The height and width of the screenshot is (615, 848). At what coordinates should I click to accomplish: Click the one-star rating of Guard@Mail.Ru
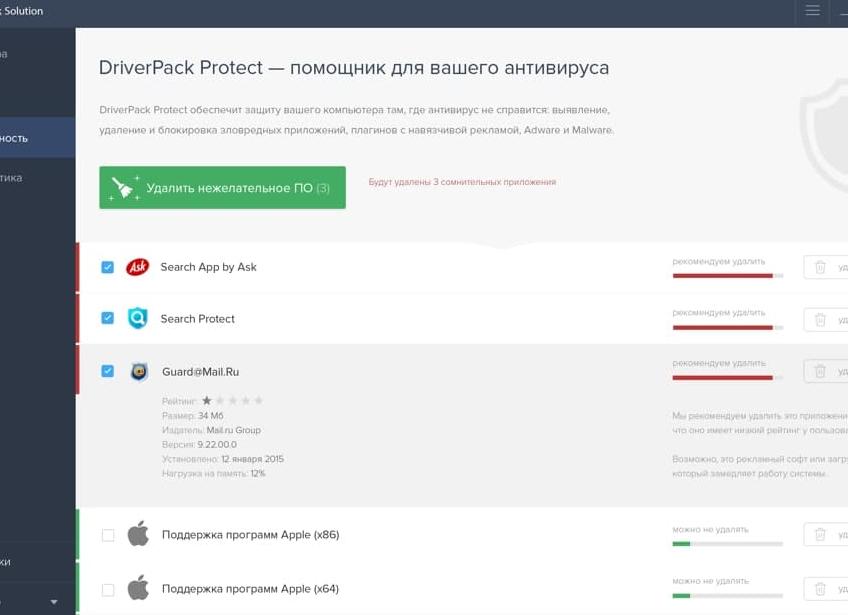pos(207,400)
